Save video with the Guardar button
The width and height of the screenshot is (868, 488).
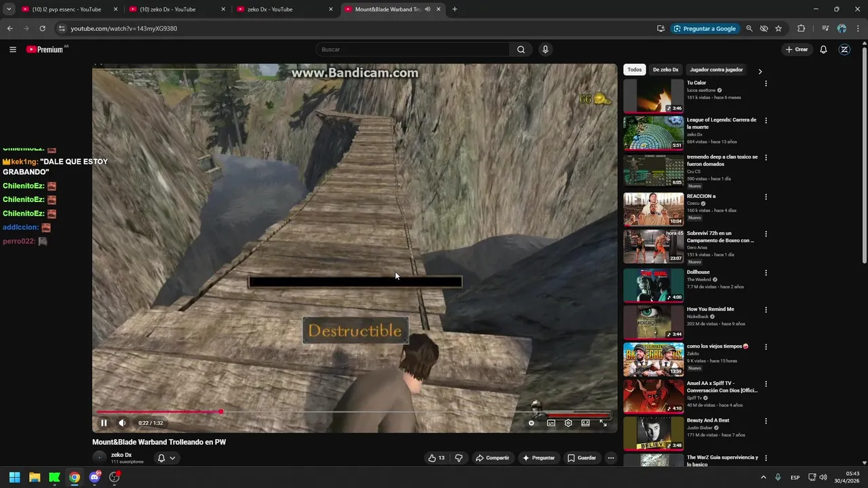(582, 458)
